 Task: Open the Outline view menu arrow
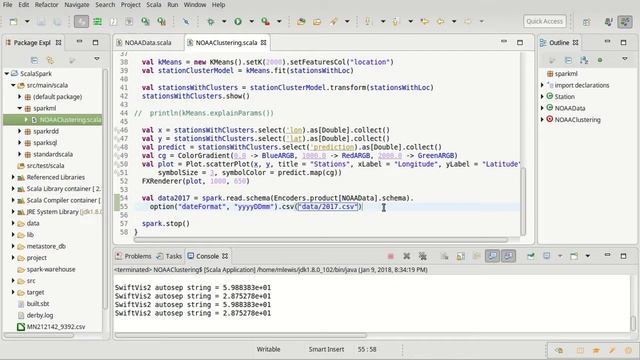(624, 59)
